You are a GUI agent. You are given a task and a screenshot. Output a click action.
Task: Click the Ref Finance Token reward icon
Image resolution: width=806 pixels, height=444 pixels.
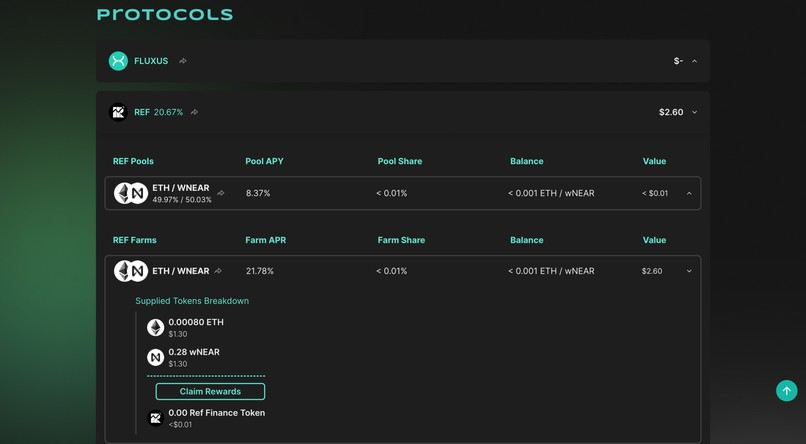coord(155,418)
